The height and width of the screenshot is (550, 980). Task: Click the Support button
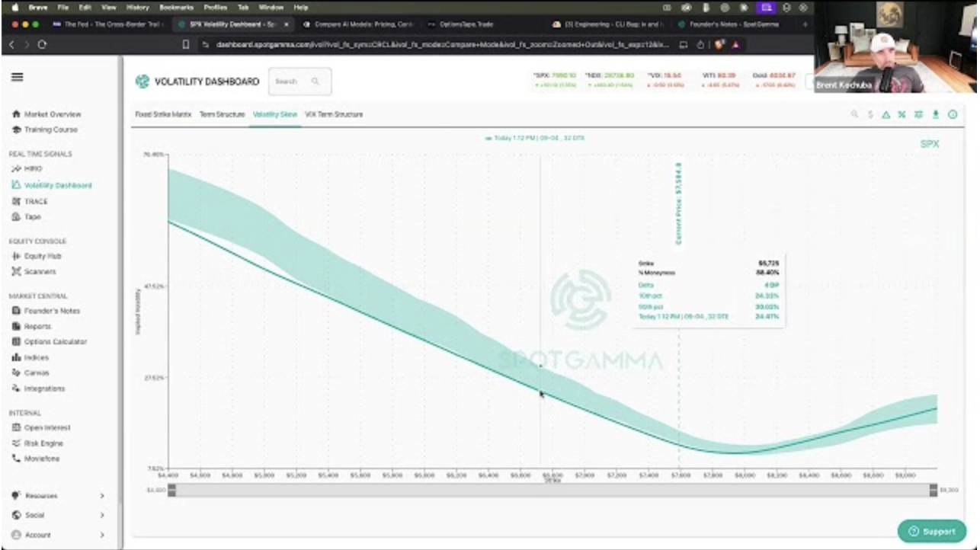tap(931, 531)
